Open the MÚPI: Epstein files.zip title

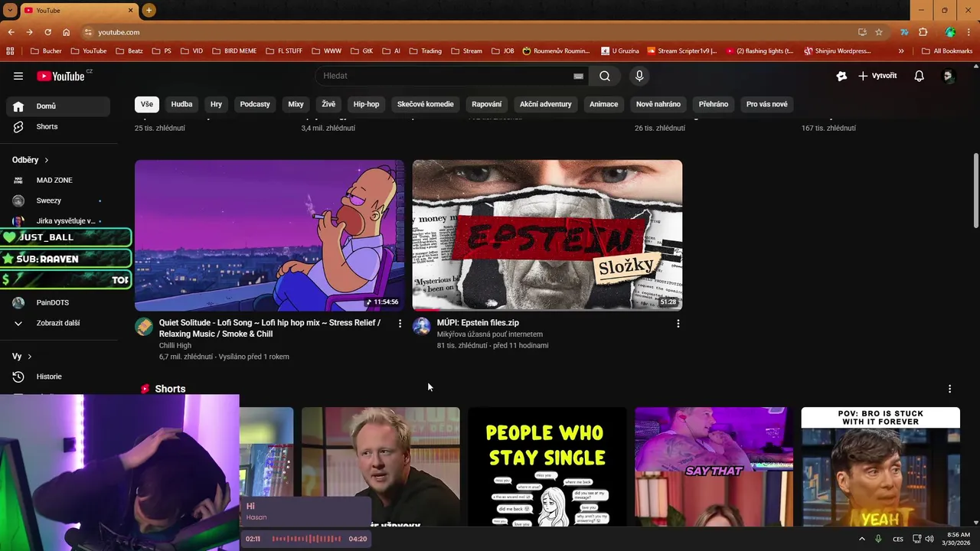478,323
